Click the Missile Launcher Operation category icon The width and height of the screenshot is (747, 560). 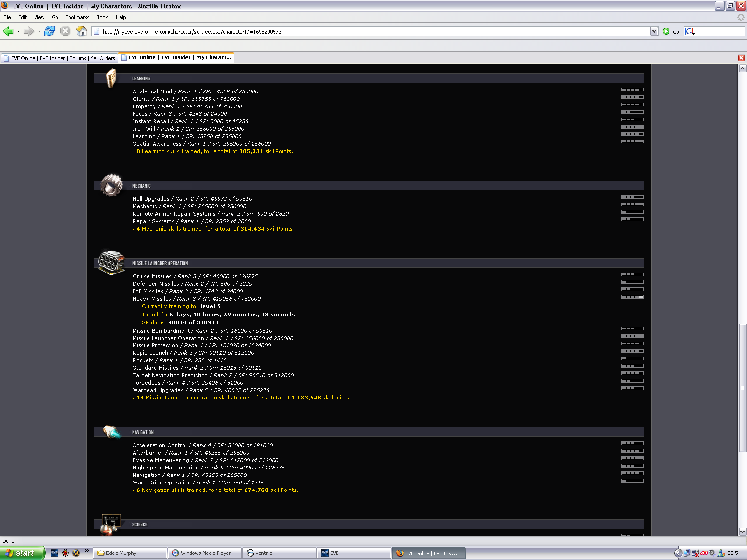click(111, 262)
